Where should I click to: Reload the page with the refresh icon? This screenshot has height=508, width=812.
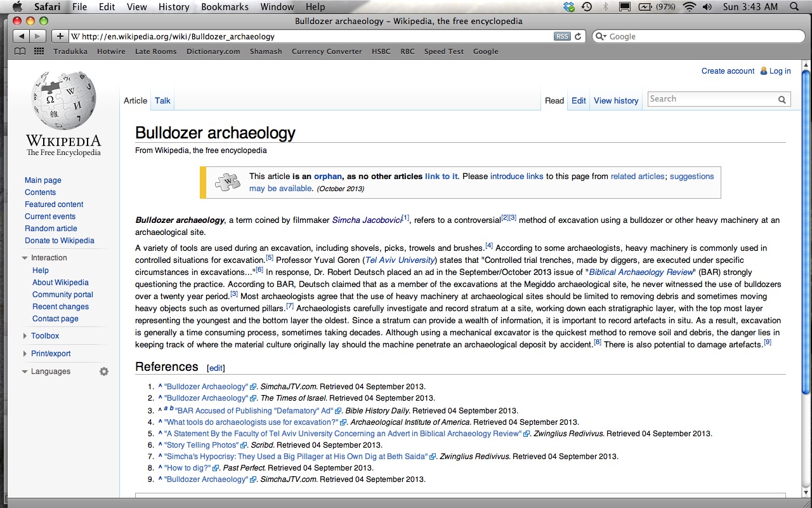(x=578, y=37)
